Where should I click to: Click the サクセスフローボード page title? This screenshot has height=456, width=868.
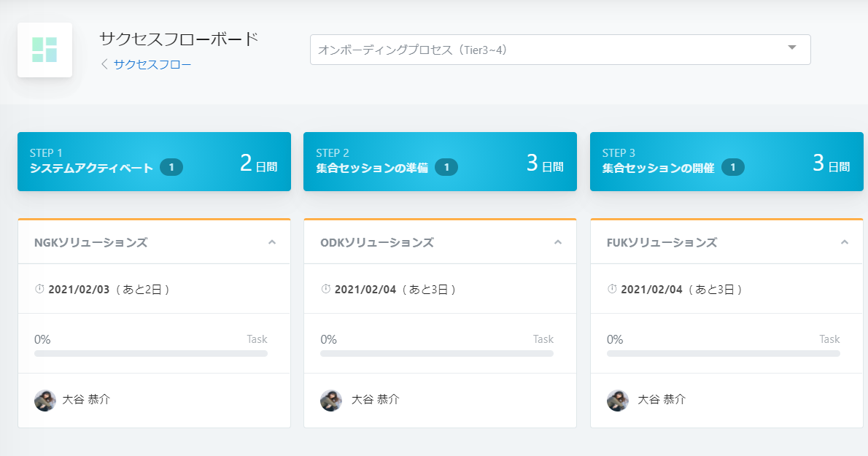pos(179,39)
